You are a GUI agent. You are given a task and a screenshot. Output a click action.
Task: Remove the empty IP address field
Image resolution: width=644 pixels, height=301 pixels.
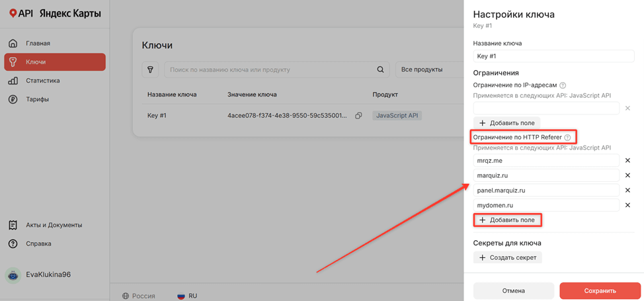627,108
